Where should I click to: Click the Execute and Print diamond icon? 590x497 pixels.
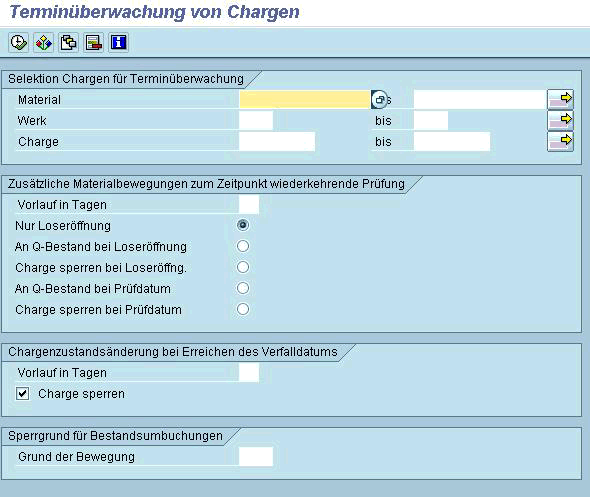click(43, 43)
